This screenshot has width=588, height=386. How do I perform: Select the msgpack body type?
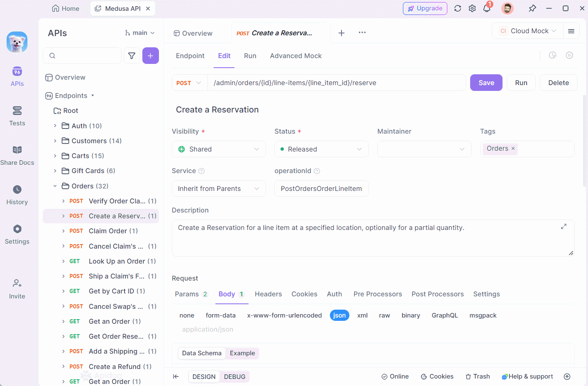[483, 315]
